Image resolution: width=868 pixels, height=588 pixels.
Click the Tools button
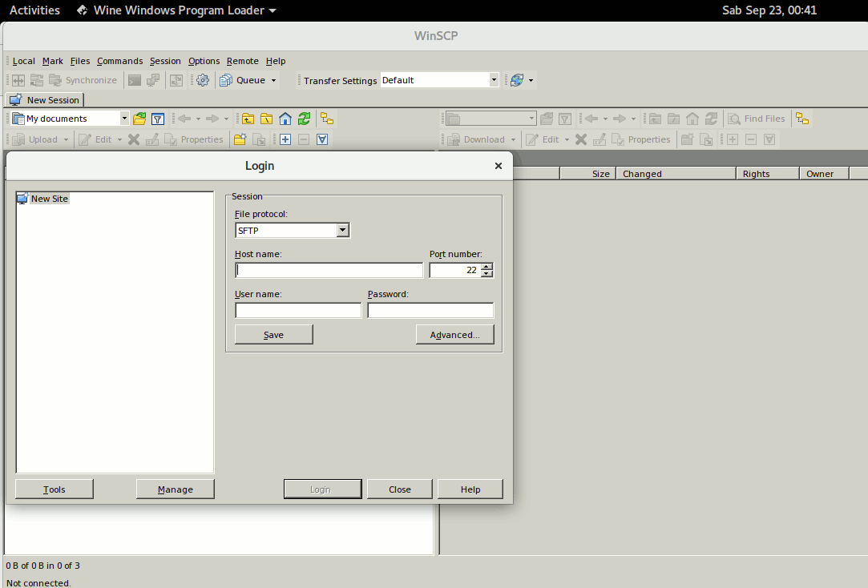tap(55, 489)
